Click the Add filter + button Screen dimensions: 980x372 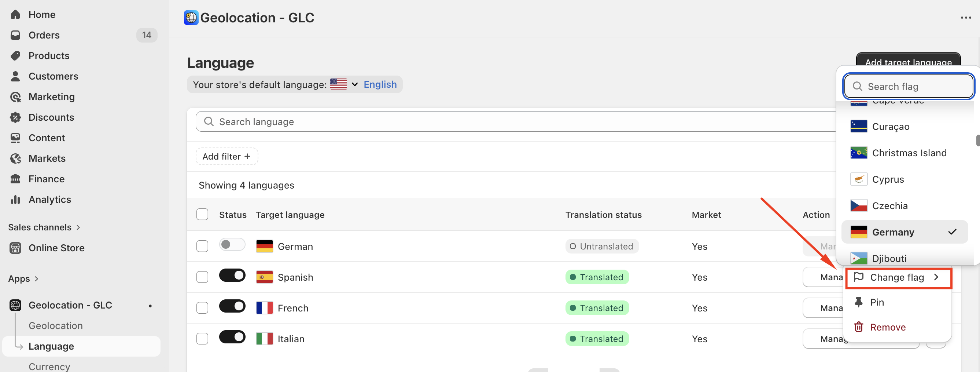tap(227, 157)
